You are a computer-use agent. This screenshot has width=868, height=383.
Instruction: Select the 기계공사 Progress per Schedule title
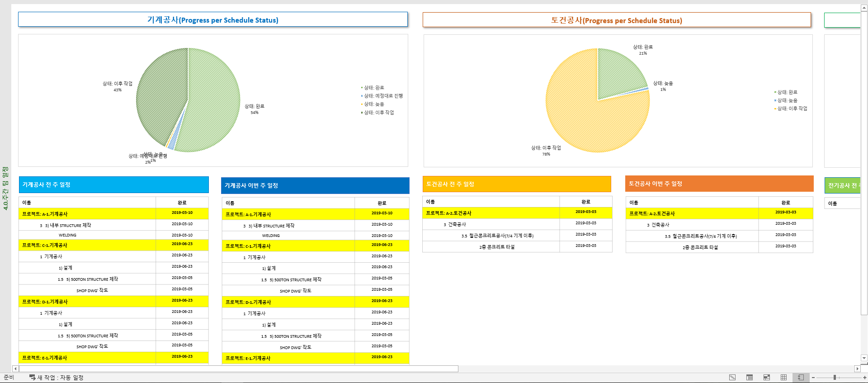213,19
